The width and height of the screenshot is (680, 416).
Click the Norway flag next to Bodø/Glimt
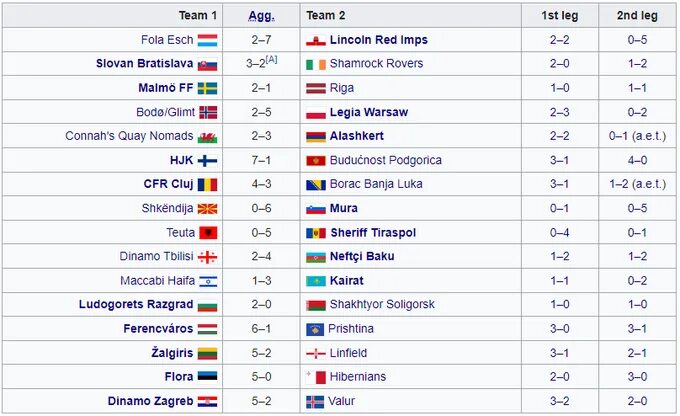point(208,112)
